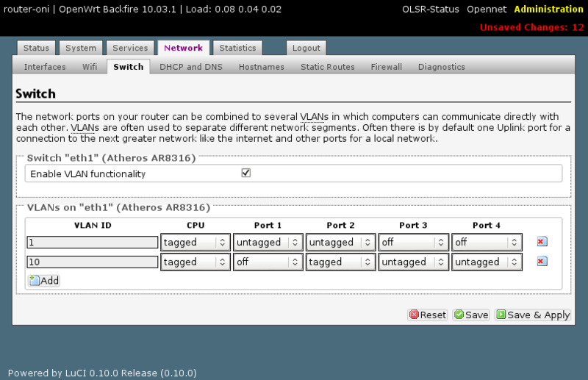Open Hostnames subtab
Viewport: 588px width, 380px height.
coord(262,67)
